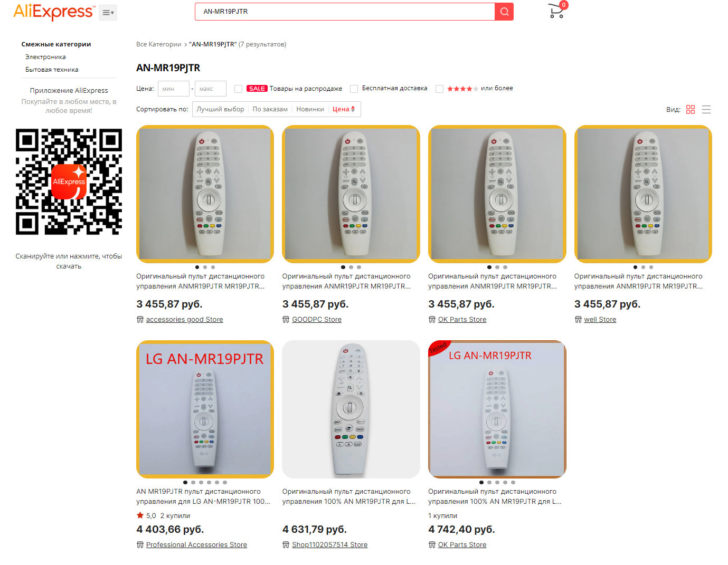This screenshot has height=565, width=728.
Task: Enable the SALE items checkbox
Action: point(238,89)
